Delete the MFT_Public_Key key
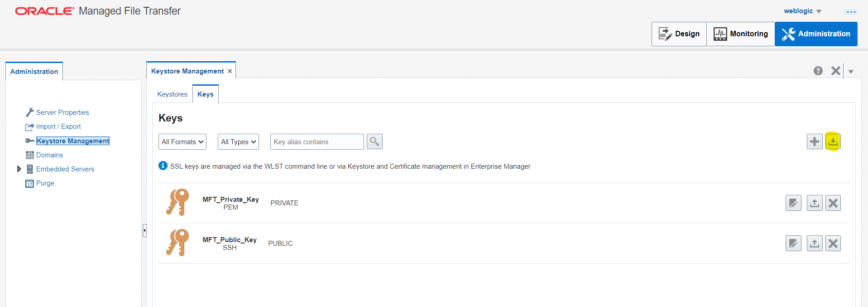Viewport: 868px width, 307px height. coord(833,244)
